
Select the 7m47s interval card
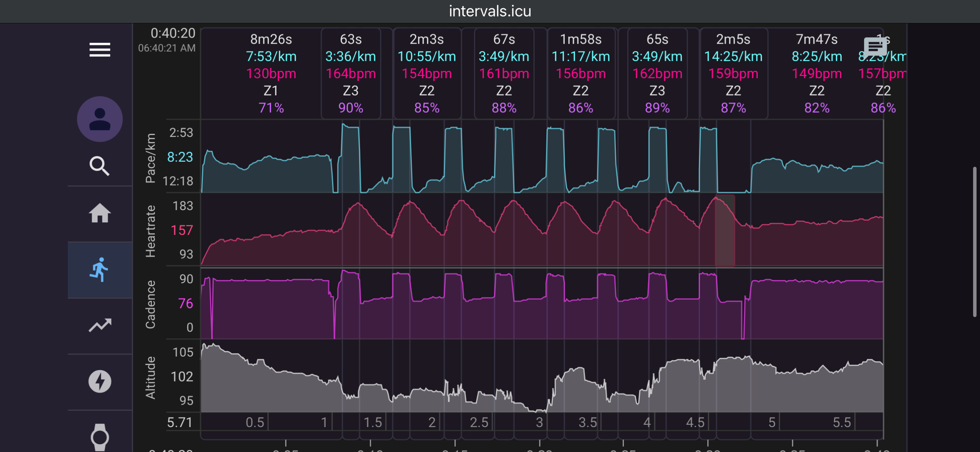pyautogui.click(x=817, y=73)
